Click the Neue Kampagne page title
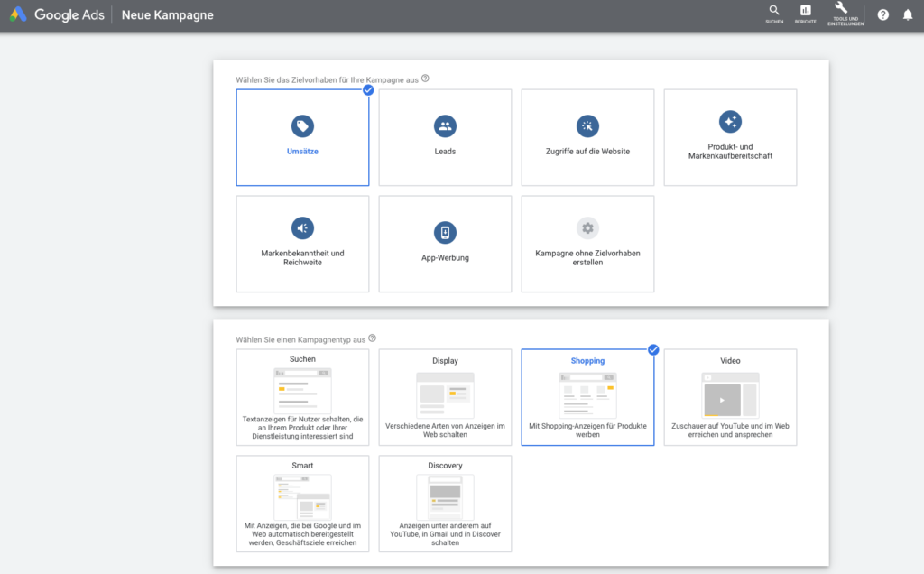 point(167,14)
